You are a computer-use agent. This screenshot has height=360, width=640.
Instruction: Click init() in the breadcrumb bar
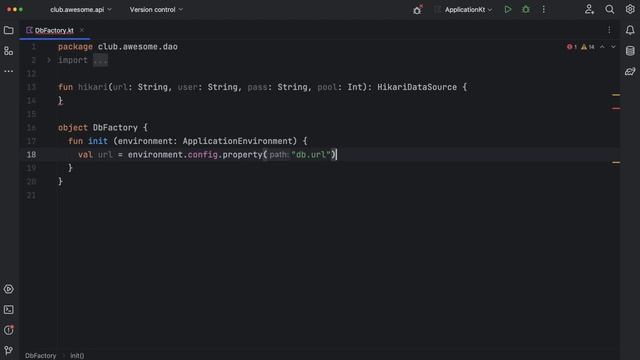pos(77,356)
